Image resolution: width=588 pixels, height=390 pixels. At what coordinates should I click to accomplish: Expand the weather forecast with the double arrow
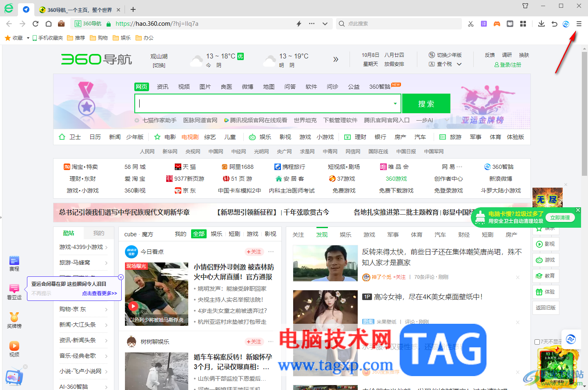(x=336, y=59)
